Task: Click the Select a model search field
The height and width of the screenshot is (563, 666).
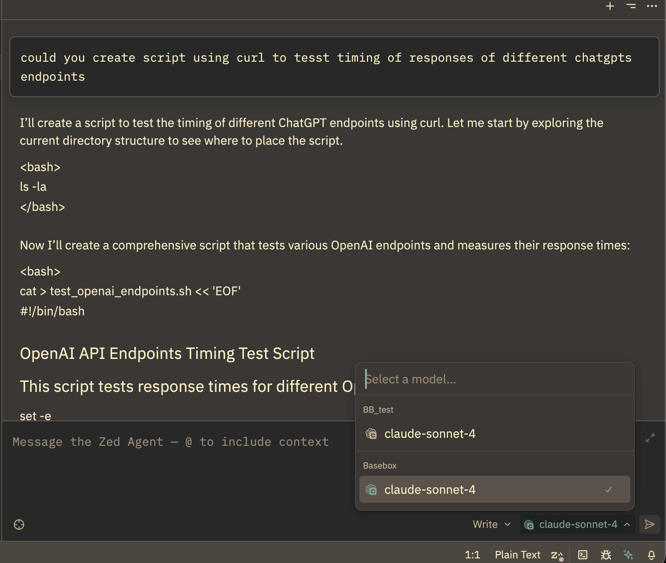Action: (x=494, y=379)
